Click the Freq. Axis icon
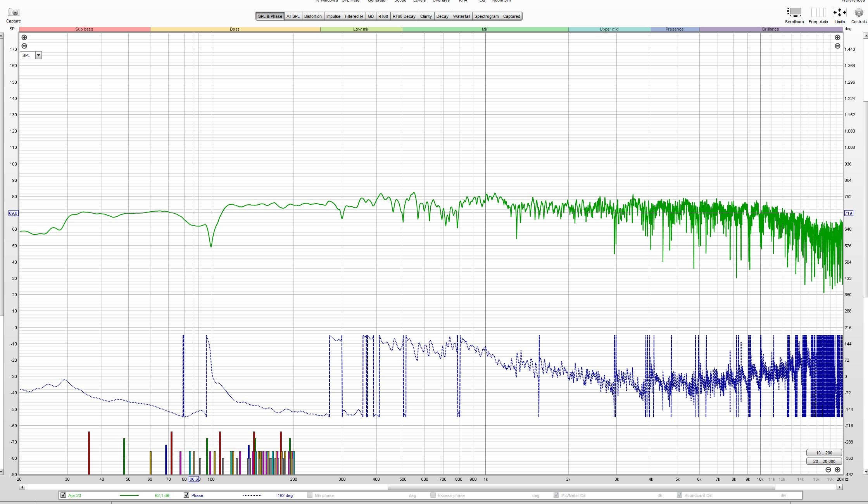This screenshot has width=868, height=504. (x=818, y=13)
